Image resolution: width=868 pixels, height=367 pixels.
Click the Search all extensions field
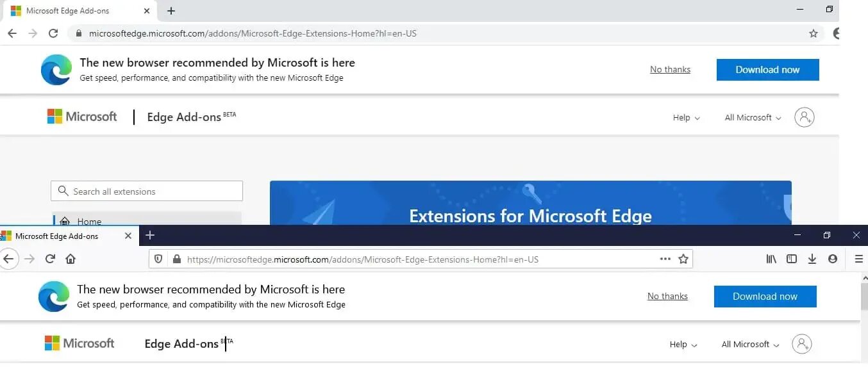pos(147,191)
